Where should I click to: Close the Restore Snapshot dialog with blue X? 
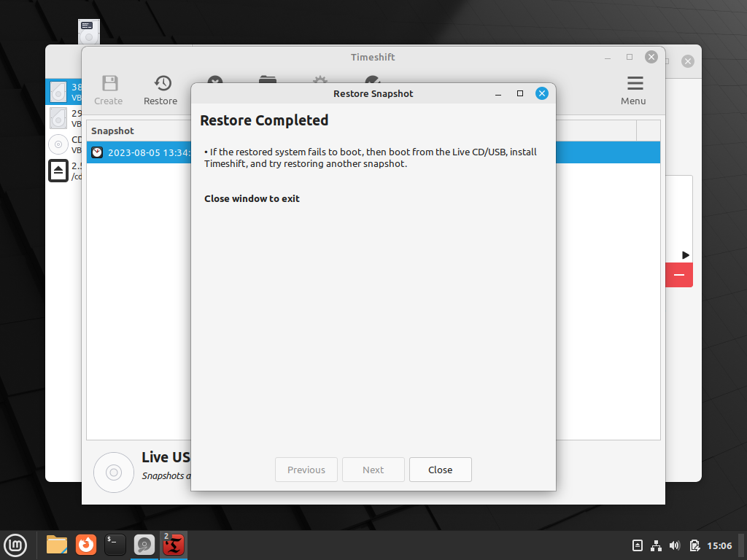click(x=542, y=93)
